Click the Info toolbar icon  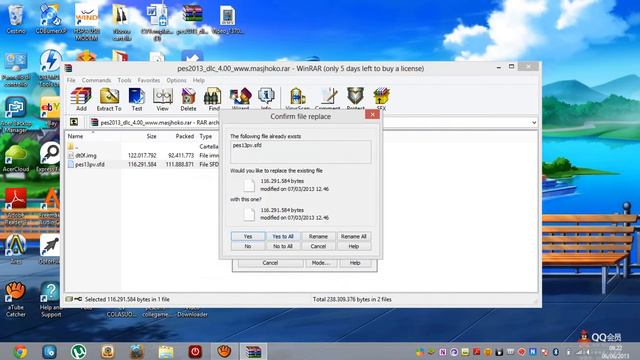tap(266, 99)
